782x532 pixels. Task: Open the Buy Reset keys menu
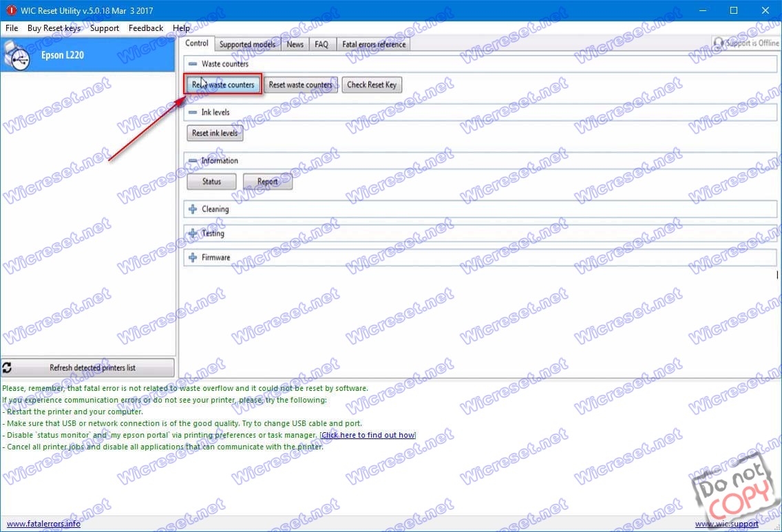tap(54, 28)
